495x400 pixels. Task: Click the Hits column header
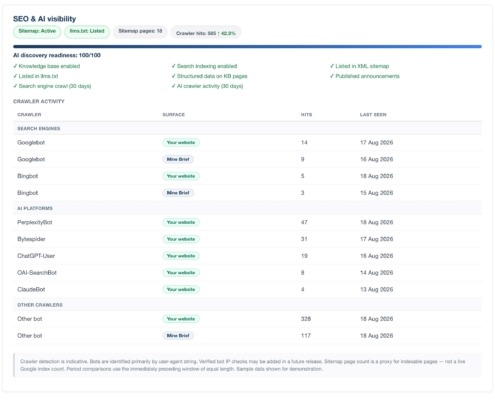306,115
